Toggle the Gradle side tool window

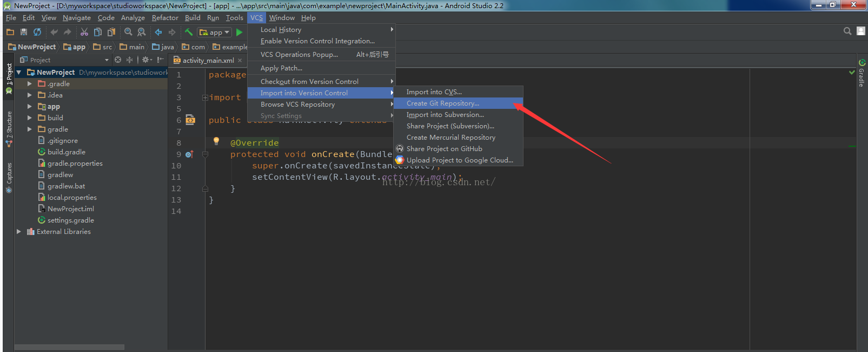pyautogui.click(x=862, y=74)
